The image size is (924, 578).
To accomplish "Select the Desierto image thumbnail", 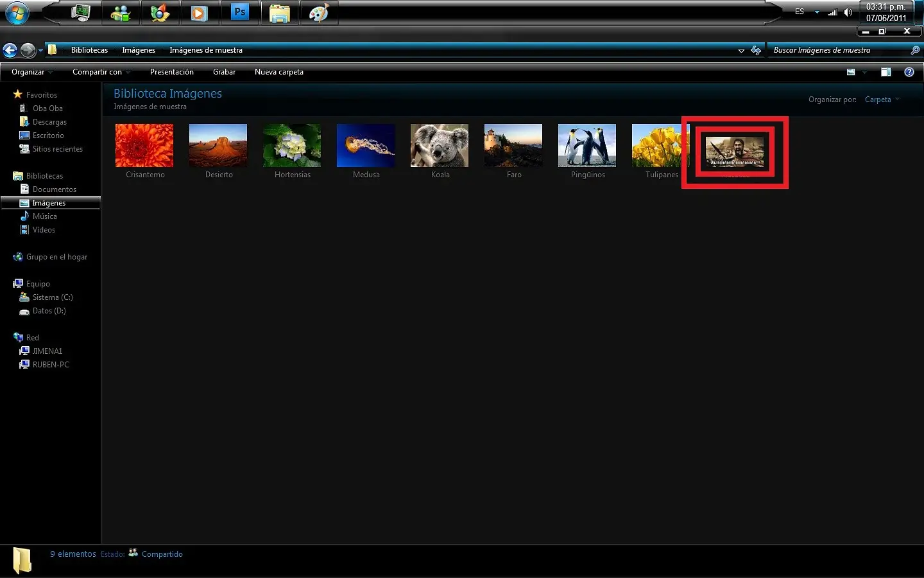I will point(218,146).
